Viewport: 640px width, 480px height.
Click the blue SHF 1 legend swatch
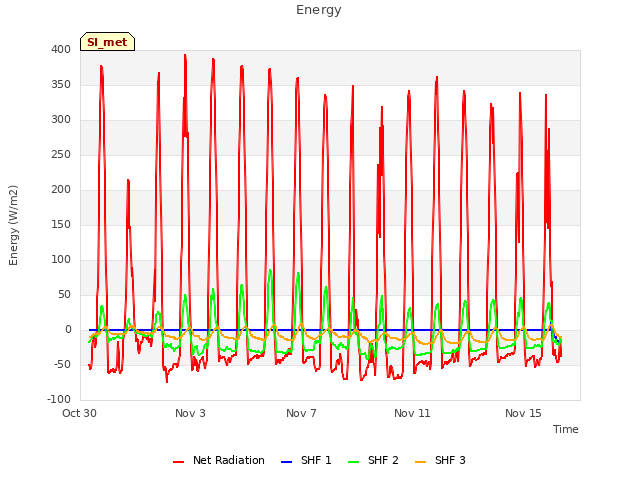(287, 462)
